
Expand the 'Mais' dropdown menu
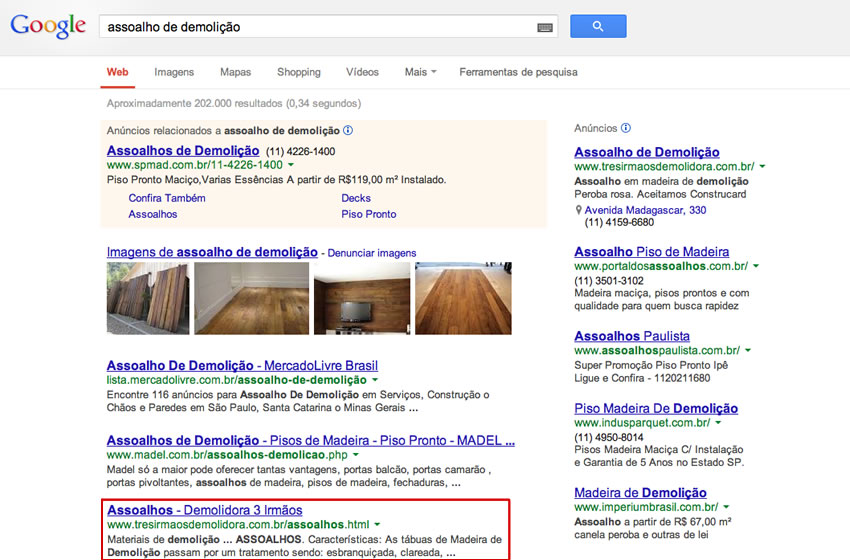tap(420, 72)
